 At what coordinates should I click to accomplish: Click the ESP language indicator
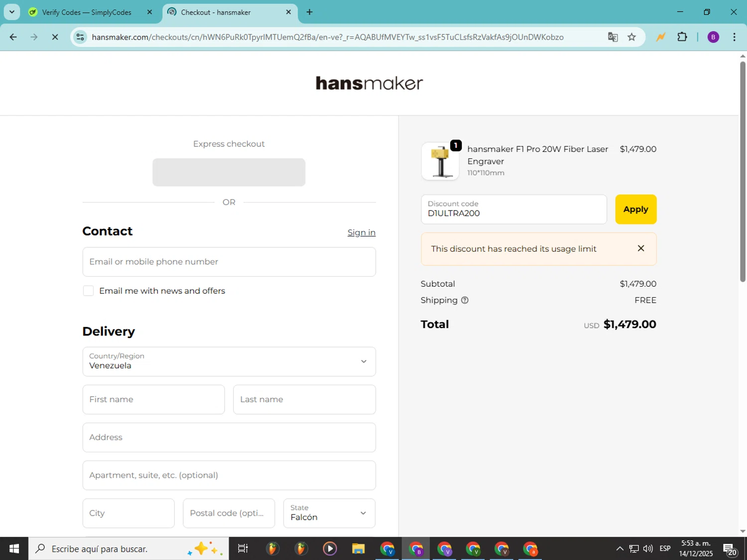click(665, 549)
